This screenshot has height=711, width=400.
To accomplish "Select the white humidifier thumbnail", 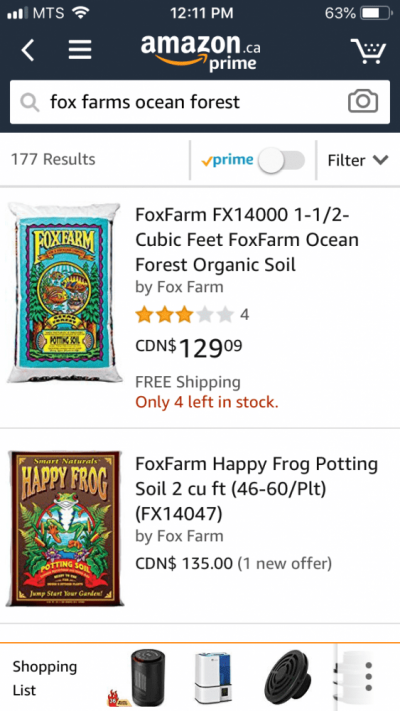I will pyautogui.click(x=213, y=678).
